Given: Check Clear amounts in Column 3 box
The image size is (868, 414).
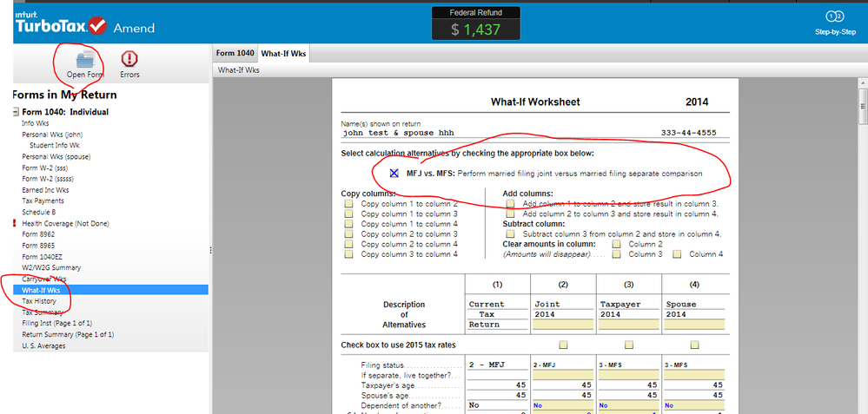Looking at the screenshot, I should [617, 254].
